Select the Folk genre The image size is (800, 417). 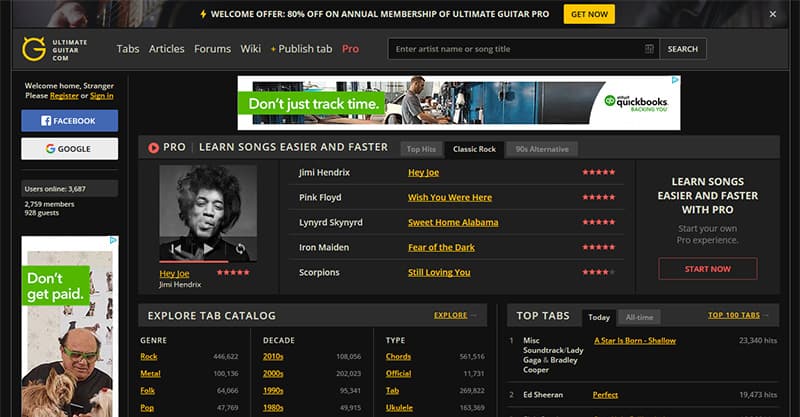[x=147, y=391]
